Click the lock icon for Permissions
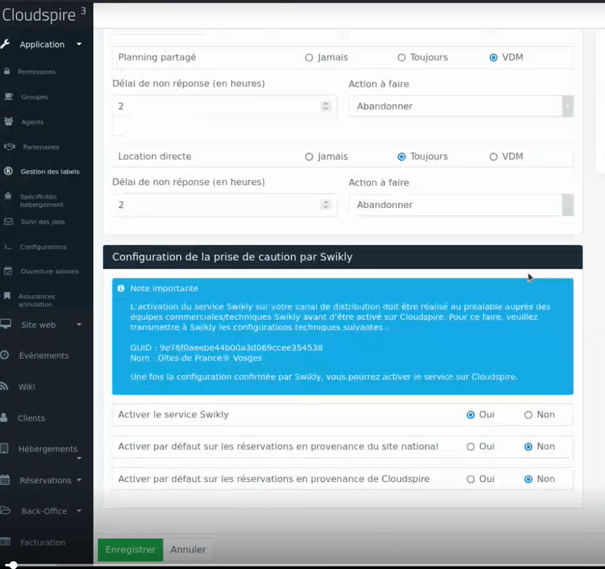Viewport: 605px width, 569px height. click(7, 71)
